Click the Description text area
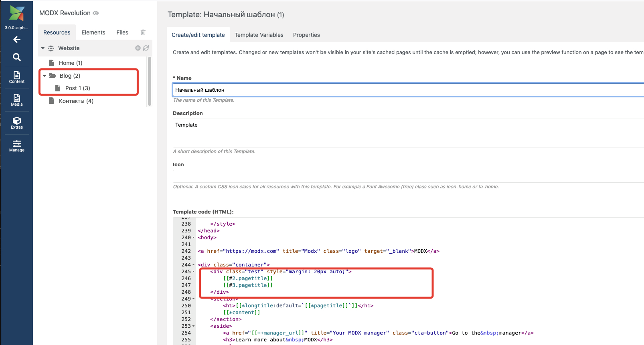This screenshot has width=644, height=345. coord(408,133)
